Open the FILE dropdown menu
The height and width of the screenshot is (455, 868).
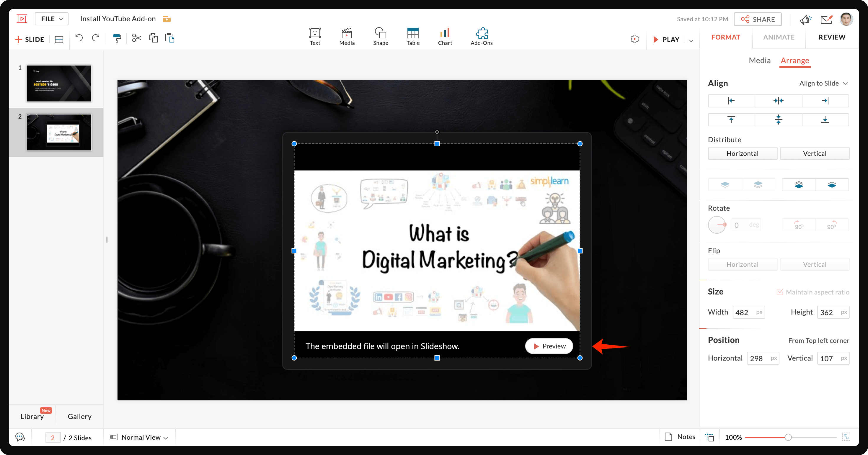(52, 19)
